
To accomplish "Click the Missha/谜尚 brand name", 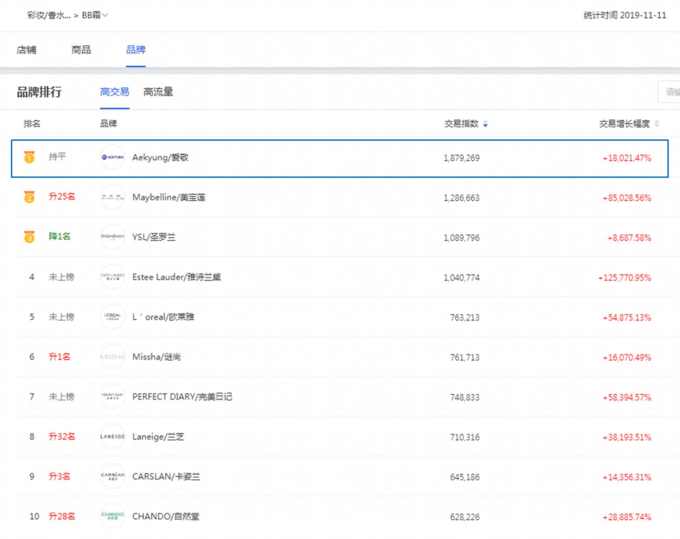I will coord(157,357).
